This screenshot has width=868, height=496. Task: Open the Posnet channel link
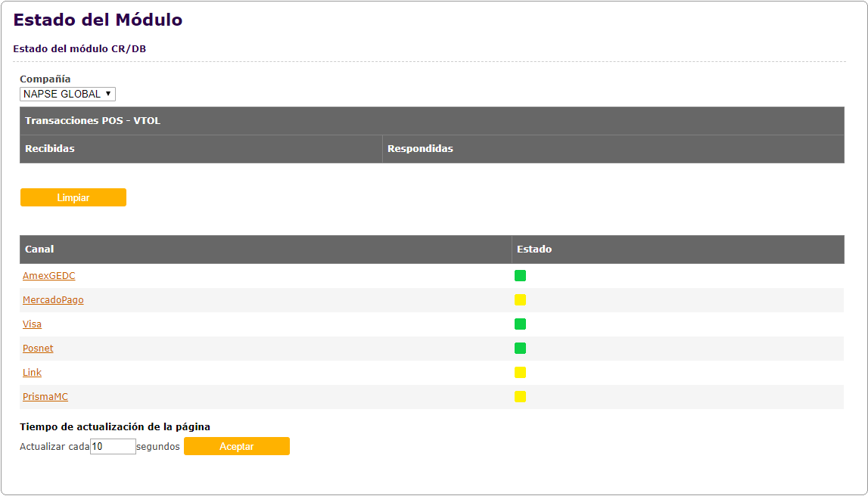[38, 349]
